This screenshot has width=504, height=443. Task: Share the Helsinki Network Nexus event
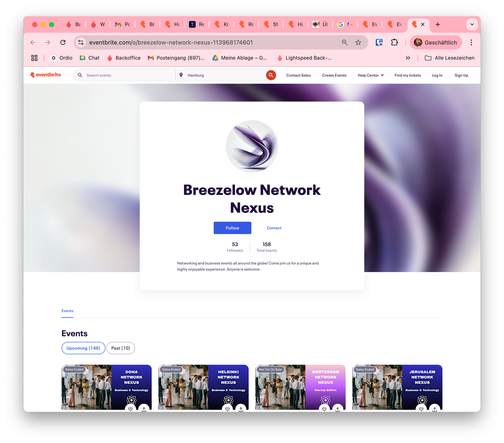pyautogui.click(x=241, y=409)
